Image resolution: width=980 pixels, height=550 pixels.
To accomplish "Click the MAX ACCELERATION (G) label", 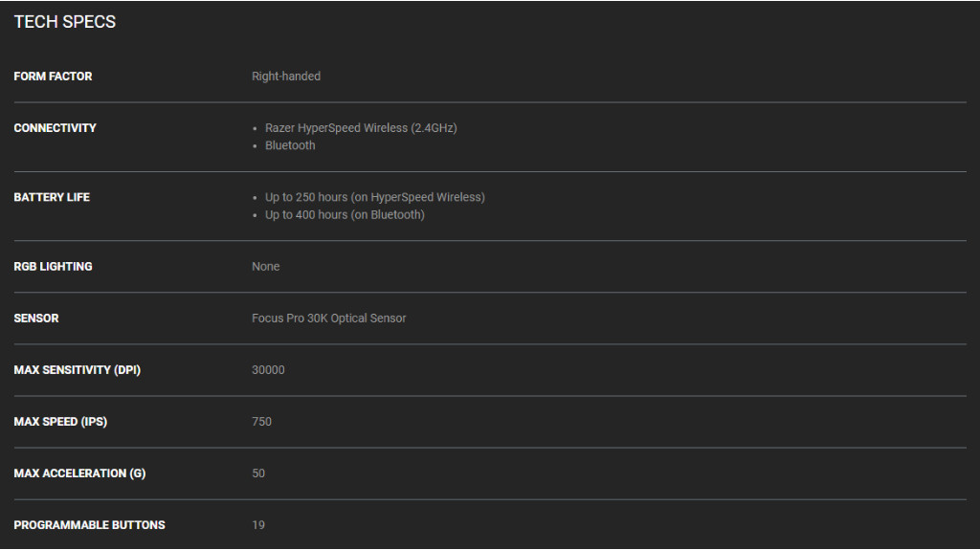I will [79, 473].
